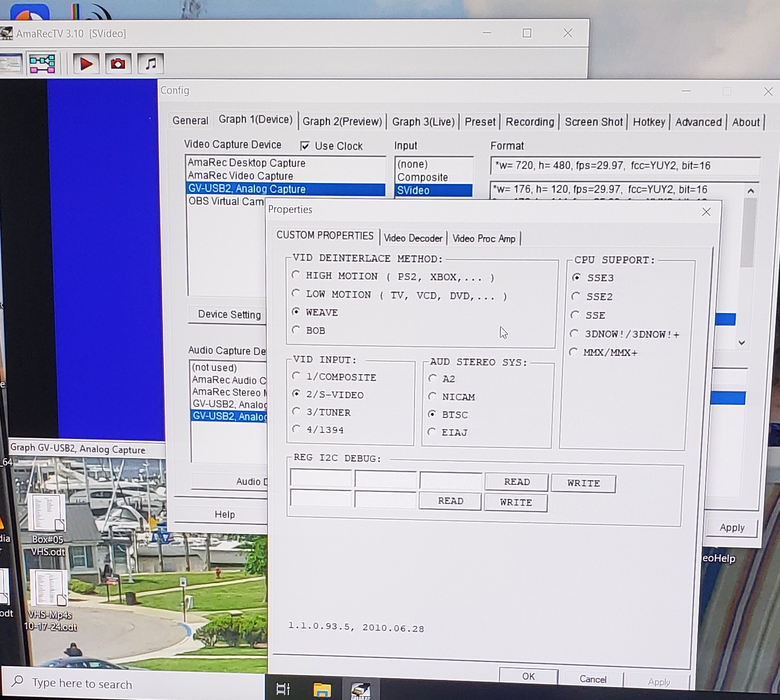Open the Screen Shot tab
Viewport: 780px width, 700px height.
[x=594, y=122]
